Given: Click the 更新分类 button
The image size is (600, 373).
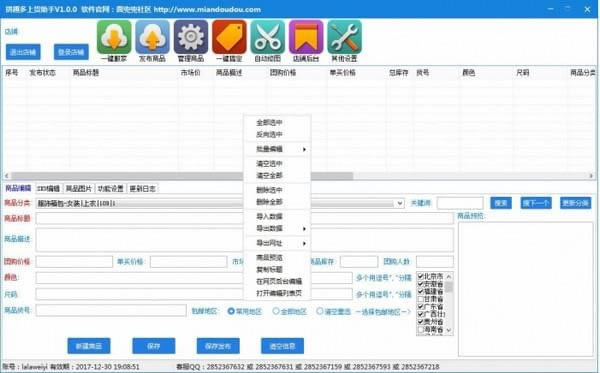Looking at the screenshot, I should click(x=576, y=203).
